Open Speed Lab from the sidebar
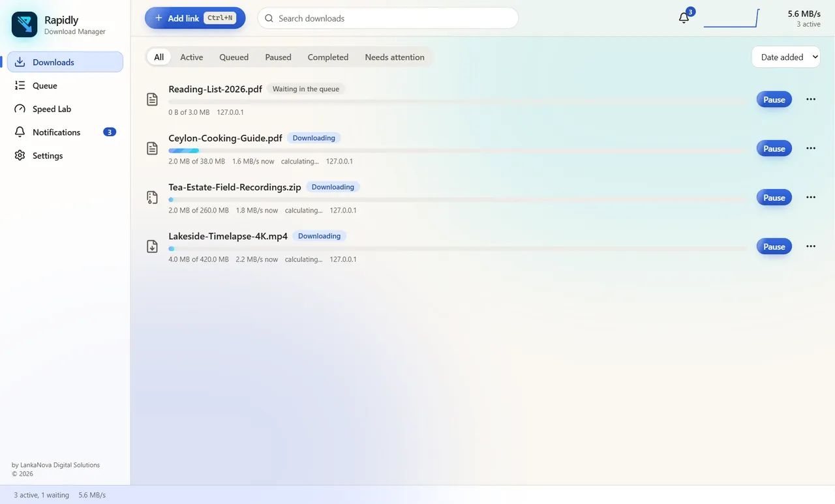Viewport: 835px width, 504px height. (65, 109)
